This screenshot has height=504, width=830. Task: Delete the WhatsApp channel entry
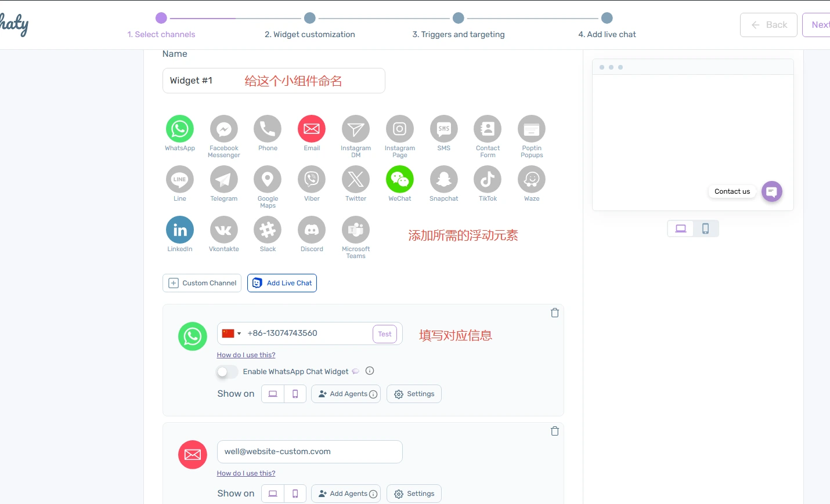(x=554, y=313)
